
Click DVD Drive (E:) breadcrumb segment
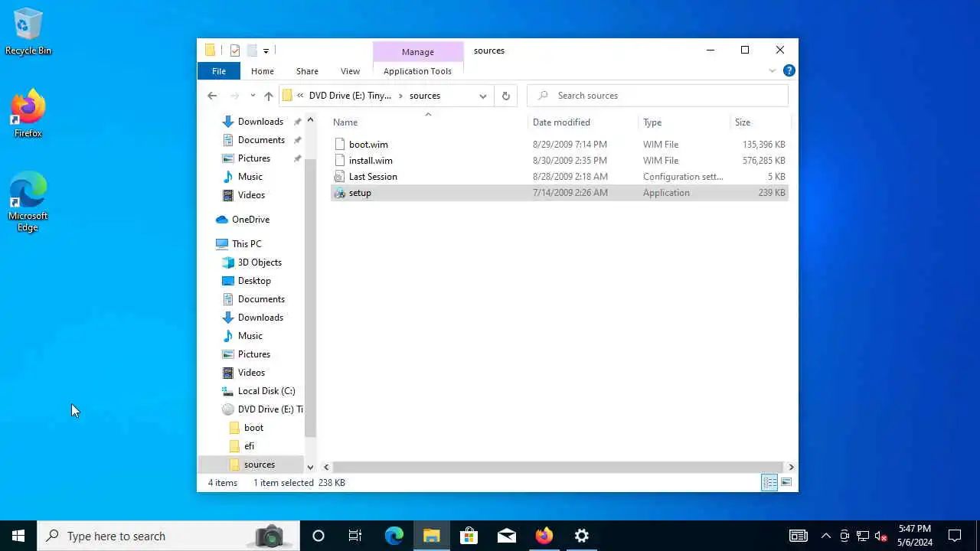click(350, 96)
